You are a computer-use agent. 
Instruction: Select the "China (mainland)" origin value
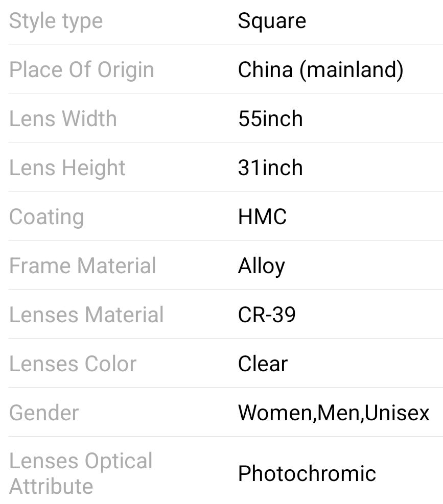tap(320, 70)
